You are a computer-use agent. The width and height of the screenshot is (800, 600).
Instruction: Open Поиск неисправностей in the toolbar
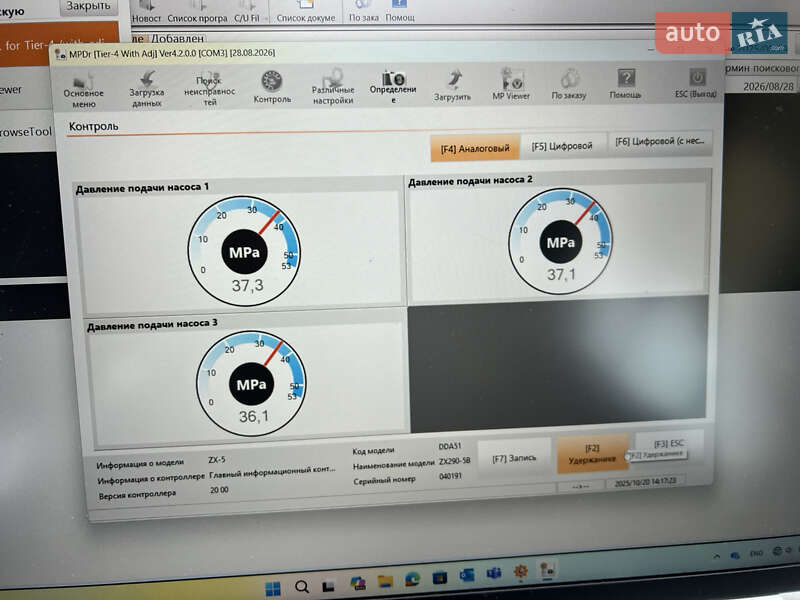(209, 88)
